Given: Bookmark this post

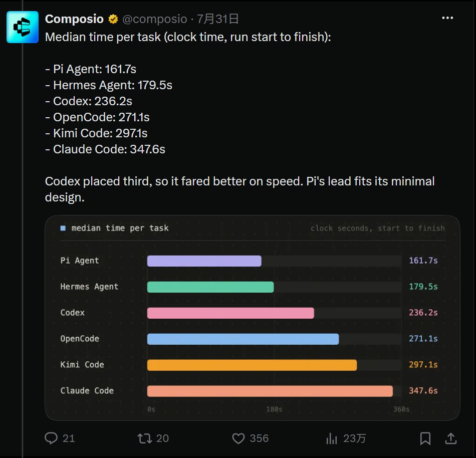Looking at the screenshot, I should coord(425,438).
